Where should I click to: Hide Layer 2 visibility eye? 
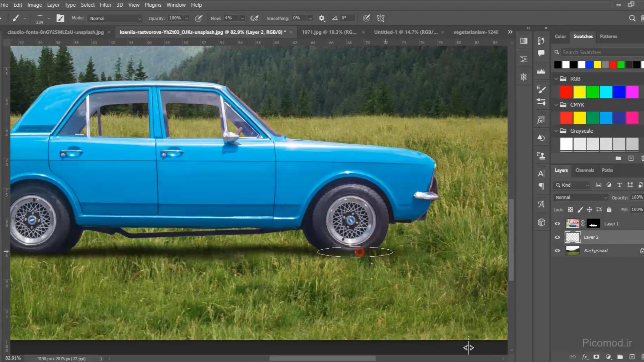point(557,237)
